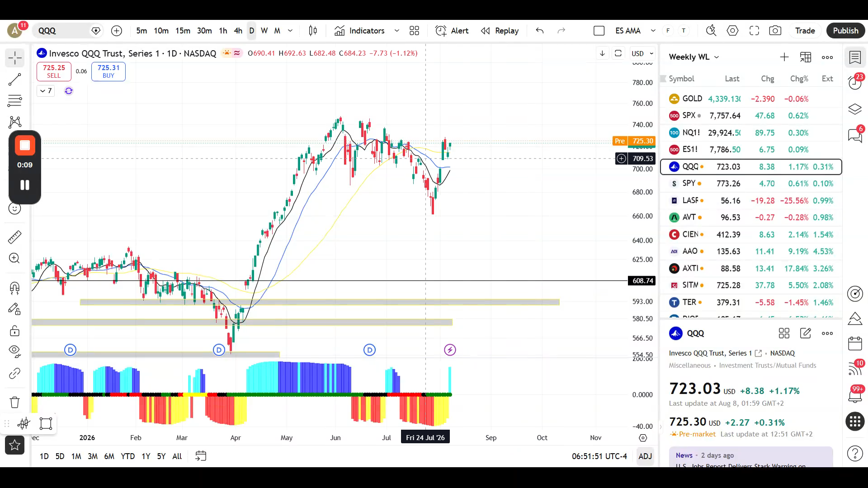Switch to the 1h timeframe
This screenshot has width=868, height=488.
pyautogui.click(x=223, y=31)
